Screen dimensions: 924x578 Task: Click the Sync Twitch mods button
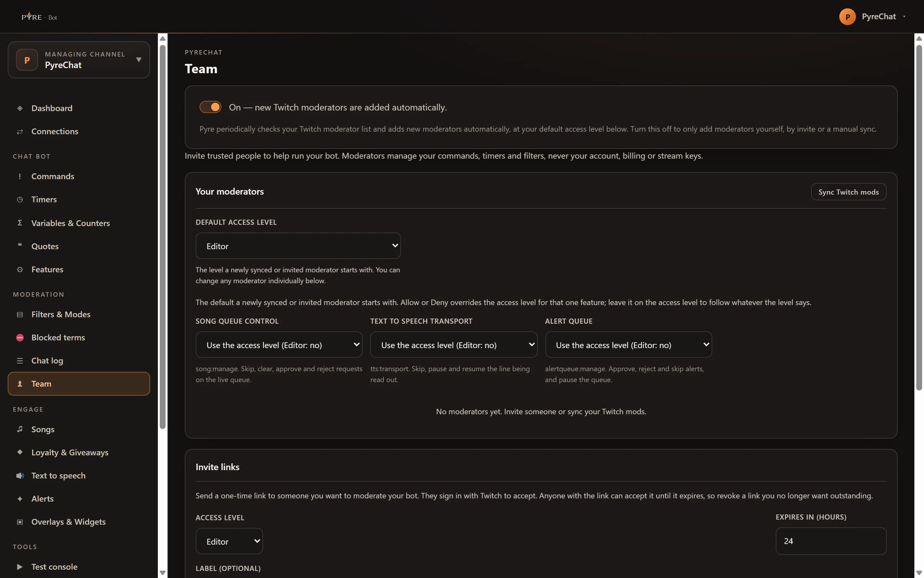point(848,192)
